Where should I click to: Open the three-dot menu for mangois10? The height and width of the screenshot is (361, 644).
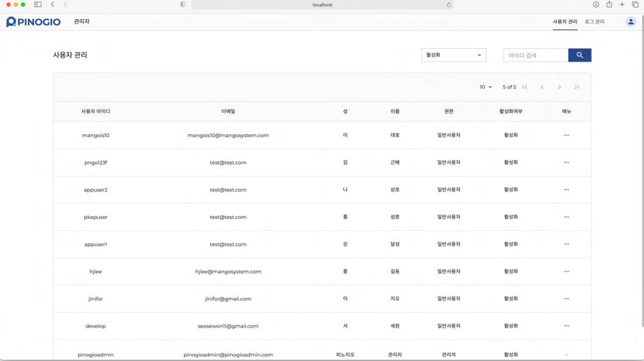coord(566,135)
